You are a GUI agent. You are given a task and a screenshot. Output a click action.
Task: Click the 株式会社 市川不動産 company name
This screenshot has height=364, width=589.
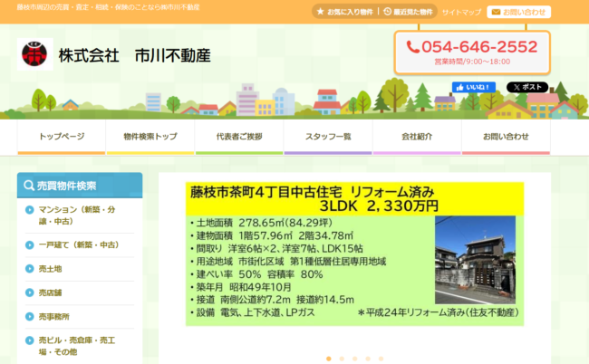(134, 55)
